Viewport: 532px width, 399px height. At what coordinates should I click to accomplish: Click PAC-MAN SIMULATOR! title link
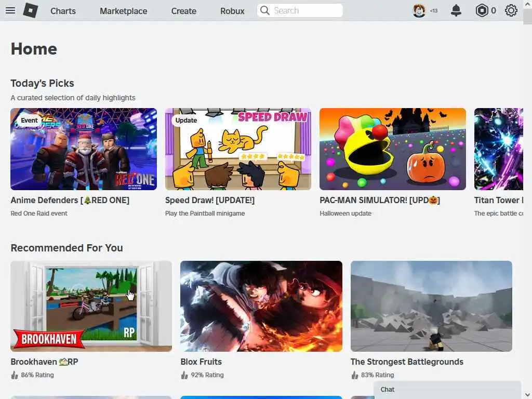coord(380,200)
